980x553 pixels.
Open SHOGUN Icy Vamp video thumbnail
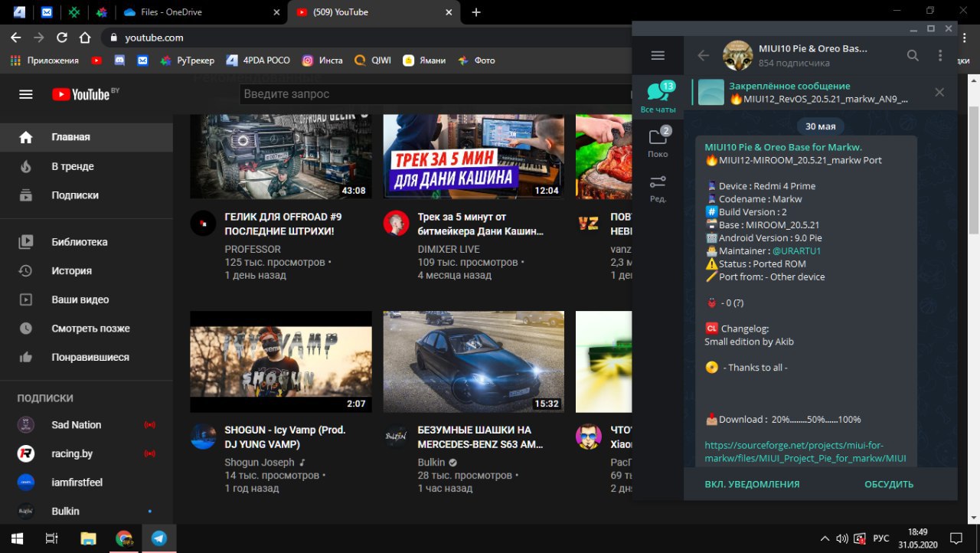(281, 362)
